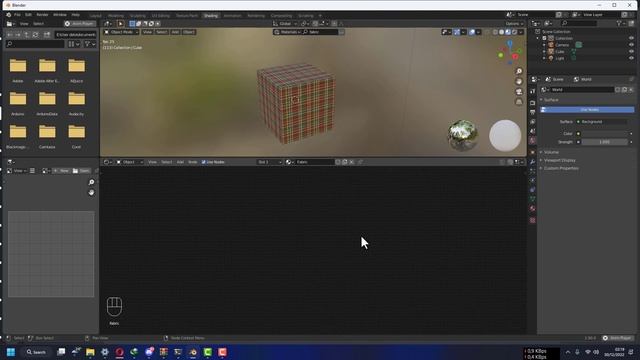Toggle the Collection exclude checkbox in outliner
The width and height of the screenshot is (640, 360).
pos(544,38)
